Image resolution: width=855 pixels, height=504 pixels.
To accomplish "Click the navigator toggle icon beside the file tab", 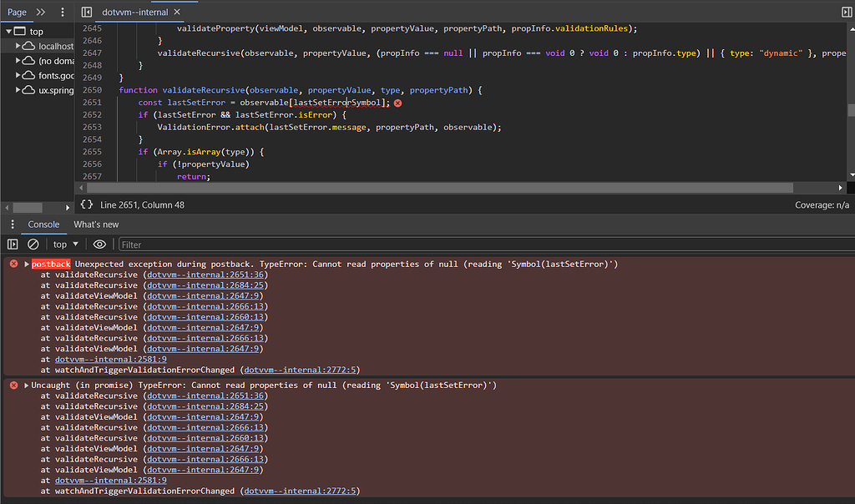I will (x=86, y=12).
